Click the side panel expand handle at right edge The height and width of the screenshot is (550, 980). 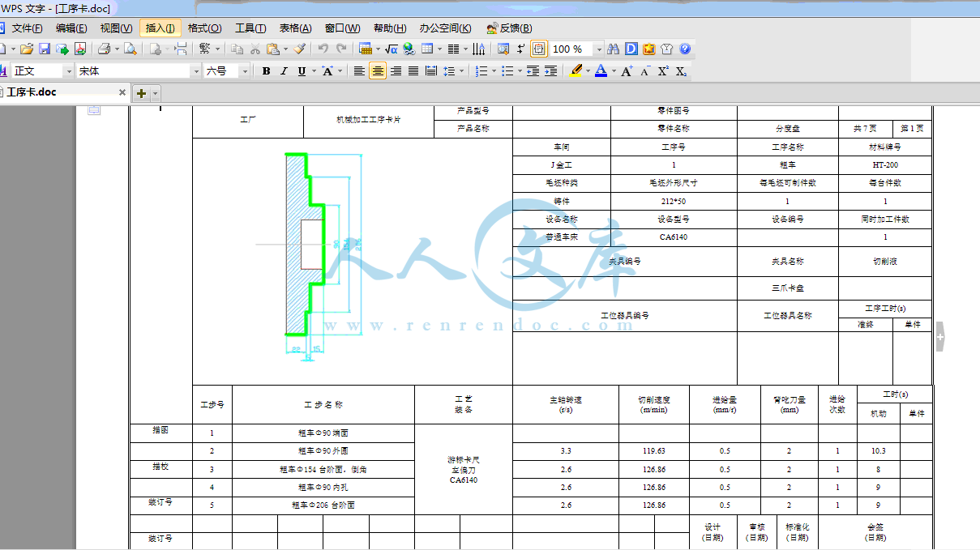[x=939, y=336]
